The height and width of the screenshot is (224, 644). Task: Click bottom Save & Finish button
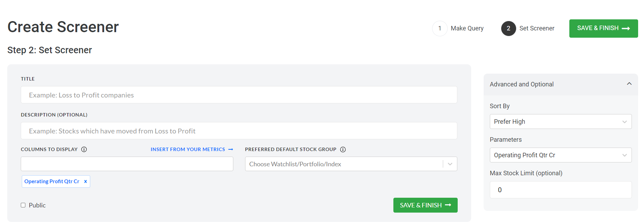[x=425, y=205]
